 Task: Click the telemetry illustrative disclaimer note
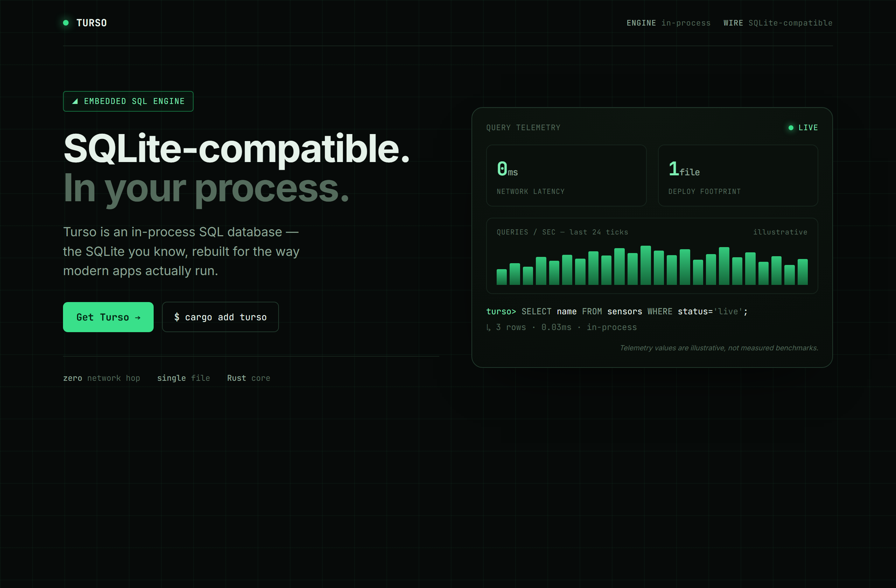click(x=719, y=348)
